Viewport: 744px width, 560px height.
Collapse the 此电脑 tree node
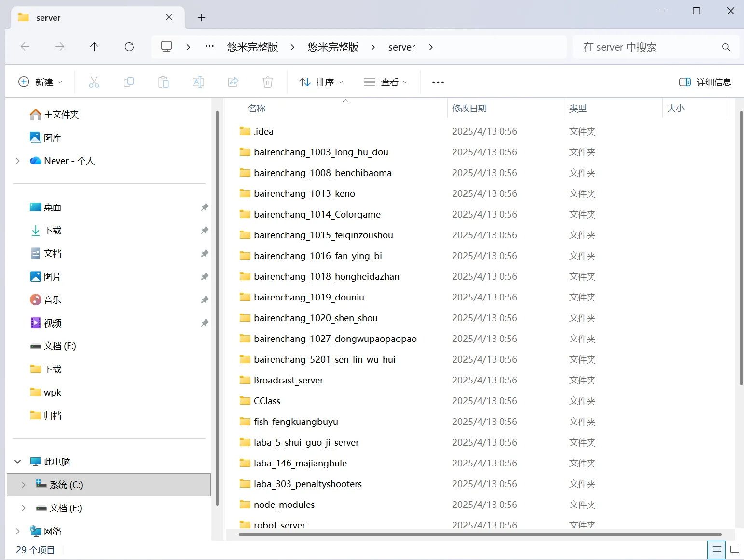[x=18, y=462]
